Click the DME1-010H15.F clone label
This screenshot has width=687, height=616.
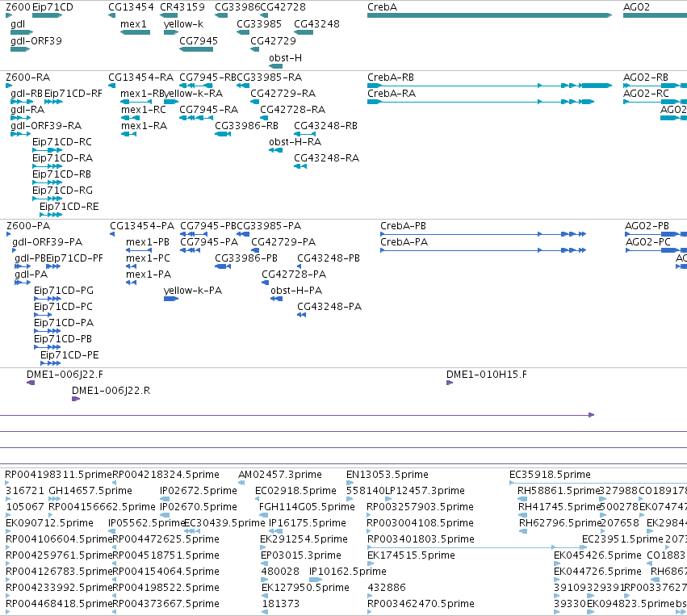coord(487,375)
